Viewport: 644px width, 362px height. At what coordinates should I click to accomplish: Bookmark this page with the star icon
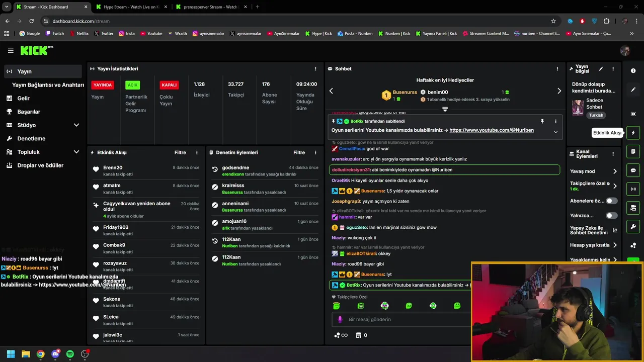(553, 21)
